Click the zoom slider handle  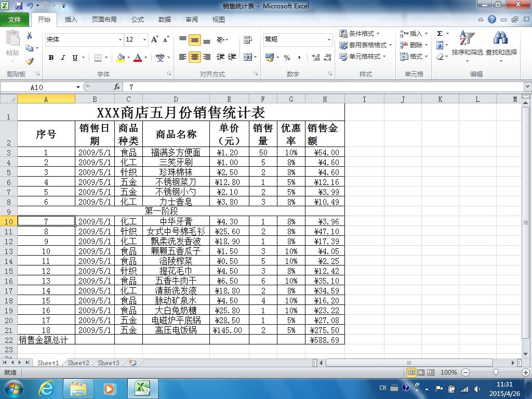point(496,373)
